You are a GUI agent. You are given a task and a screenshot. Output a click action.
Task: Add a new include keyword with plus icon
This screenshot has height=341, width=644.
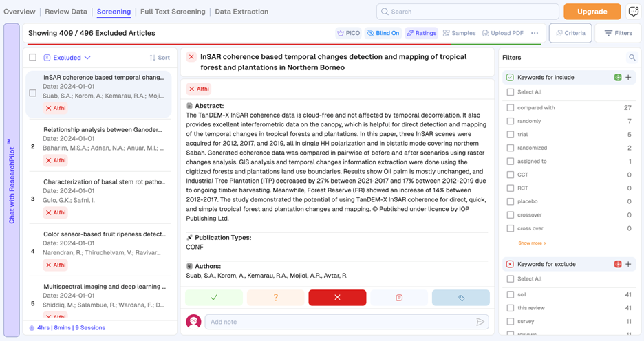(628, 78)
